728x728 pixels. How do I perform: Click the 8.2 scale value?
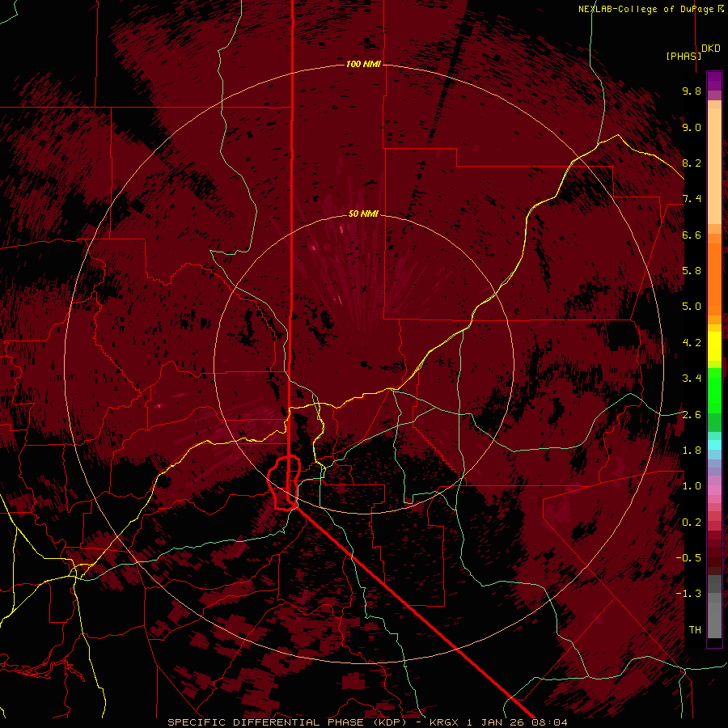pos(692,163)
